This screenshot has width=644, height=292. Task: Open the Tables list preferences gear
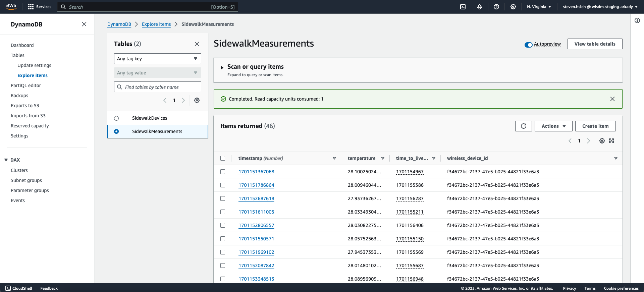pos(197,100)
